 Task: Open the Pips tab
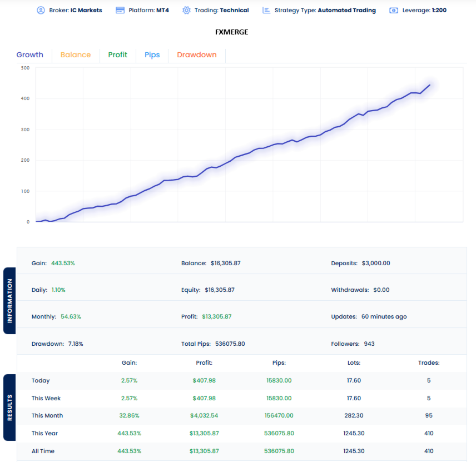tap(152, 54)
